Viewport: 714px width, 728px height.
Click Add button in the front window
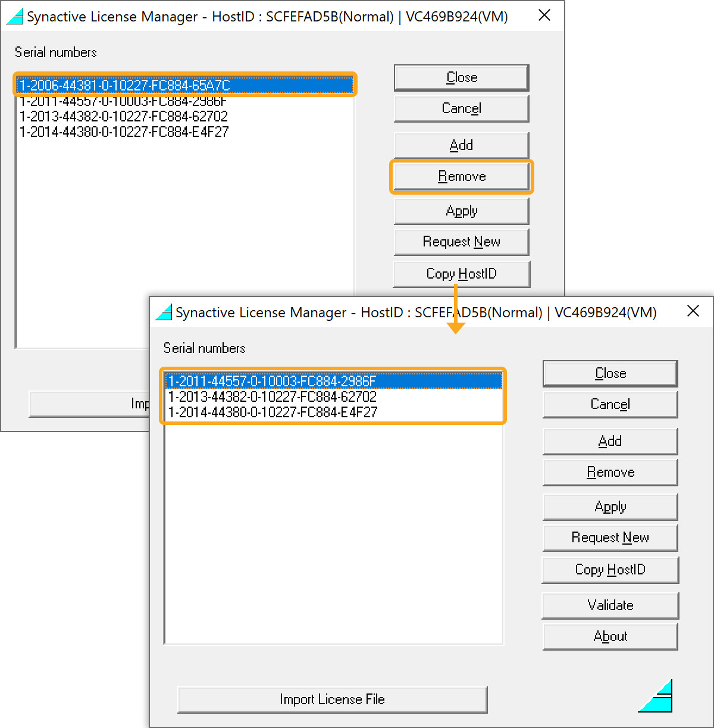610,442
